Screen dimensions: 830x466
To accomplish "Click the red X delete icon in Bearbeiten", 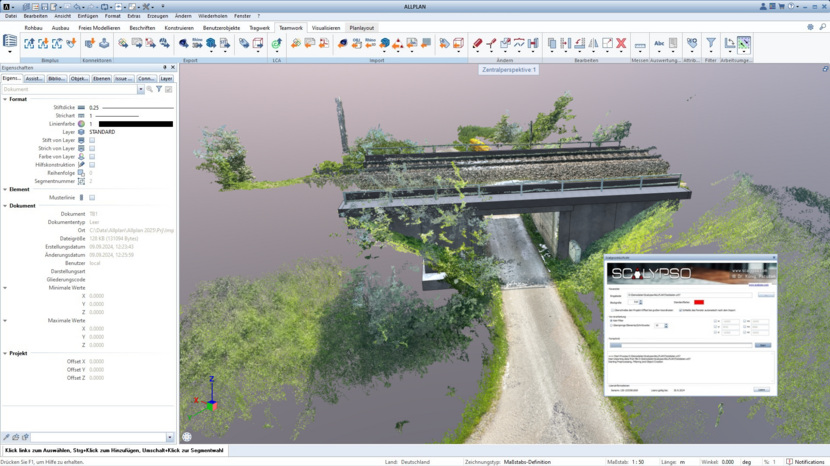I will (x=621, y=44).
